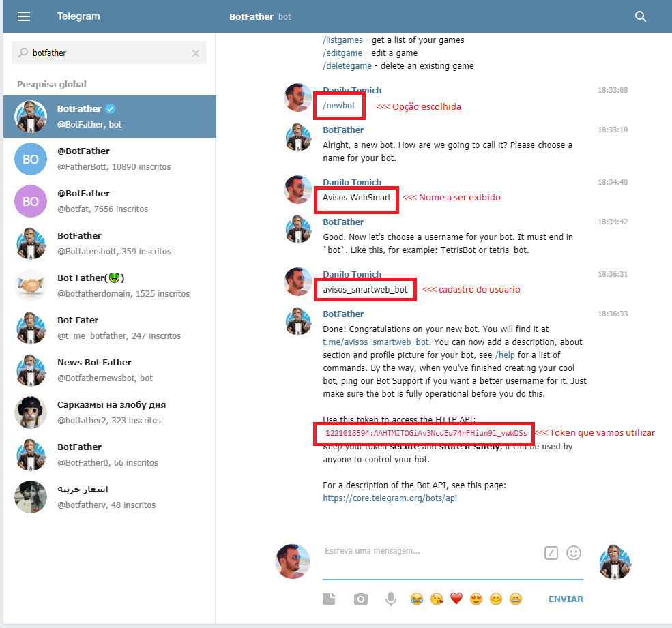Insert the red heart emoji

click(456, 599)
